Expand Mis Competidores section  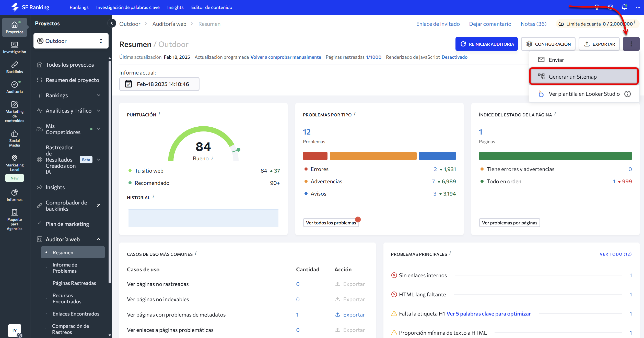[x=99, y=129]
